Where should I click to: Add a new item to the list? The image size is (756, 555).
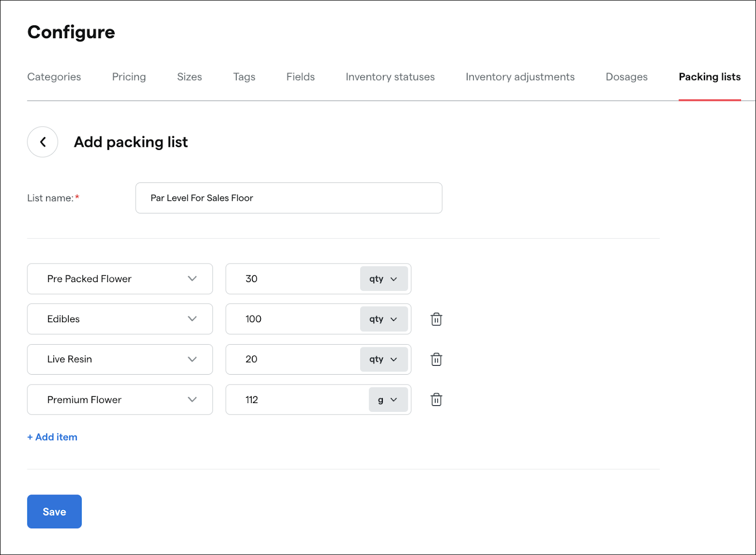pyautogui.click(x=52, y=437)
